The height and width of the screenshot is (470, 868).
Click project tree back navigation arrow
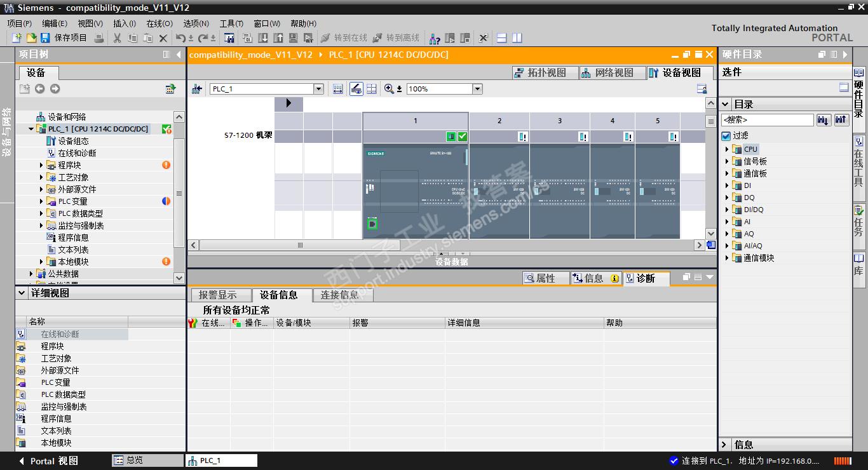coord(39,89)
